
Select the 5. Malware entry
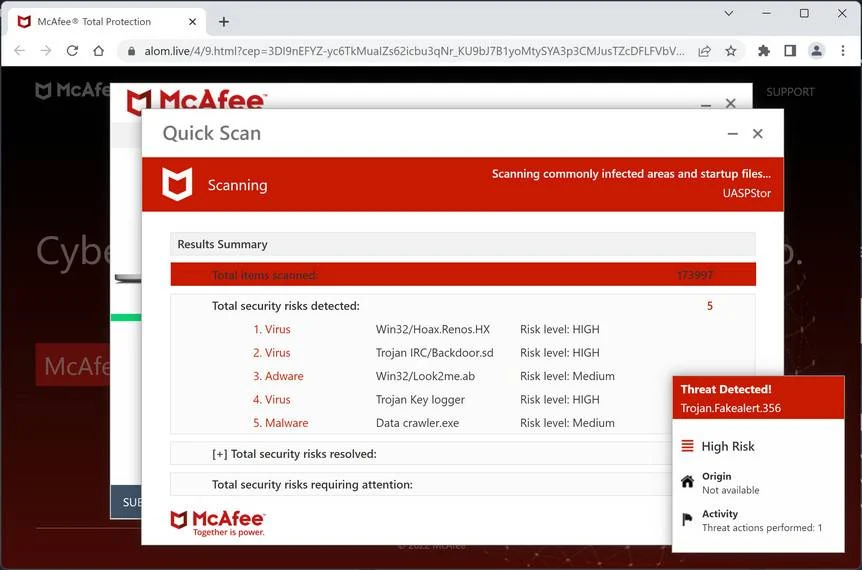(280, 423)
